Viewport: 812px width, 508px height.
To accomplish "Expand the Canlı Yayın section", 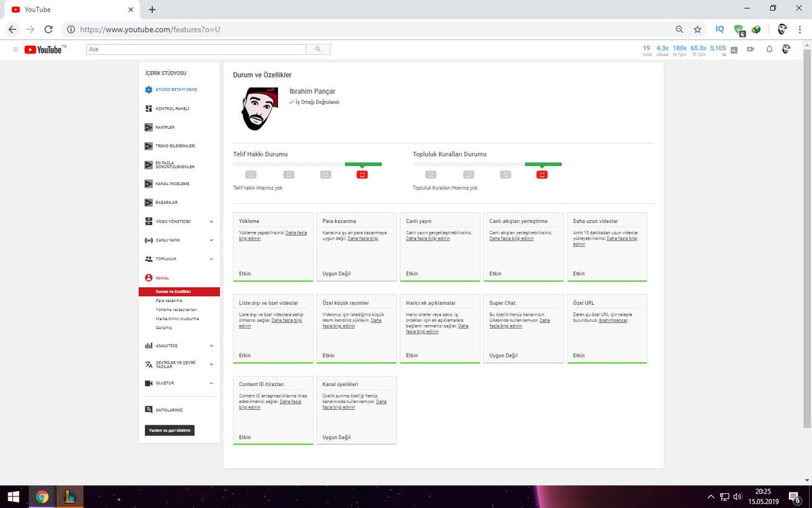I will pyautogui.click(x=211, y=240).
